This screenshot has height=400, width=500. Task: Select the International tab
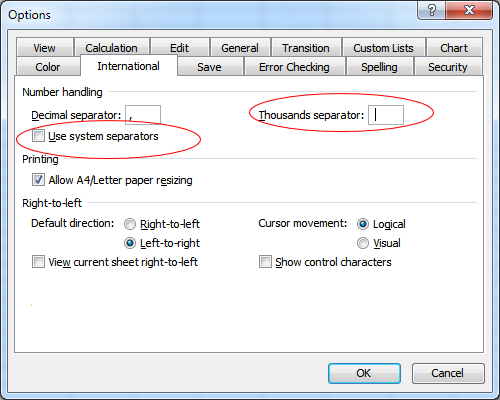(129, 66)
